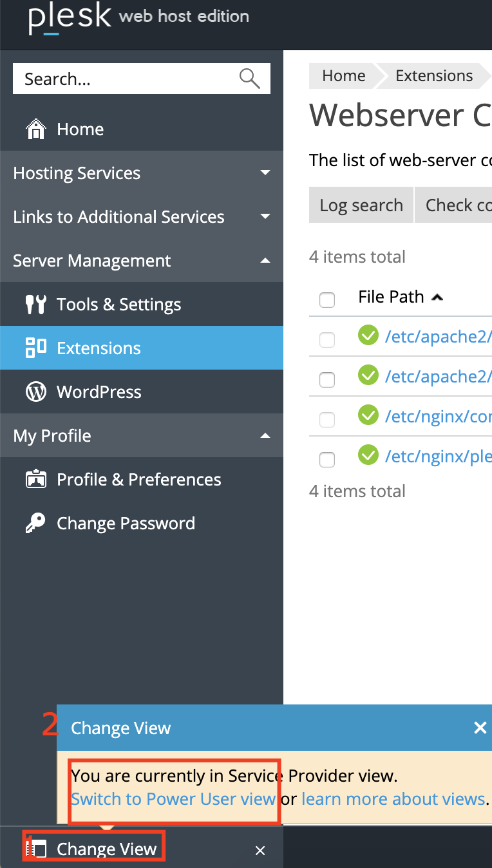Check the second /etc/apache2 row checkbox
492x868 pixels.
click(327, 379)
